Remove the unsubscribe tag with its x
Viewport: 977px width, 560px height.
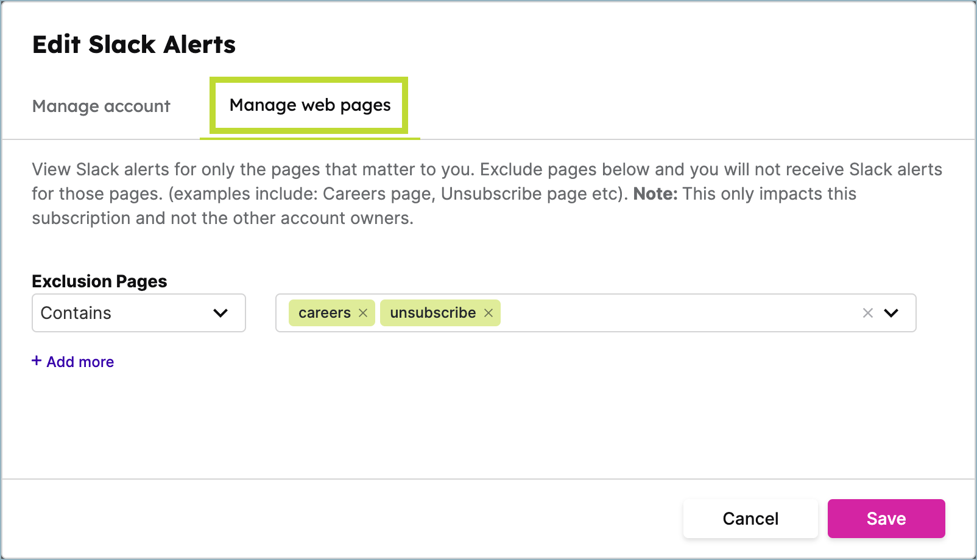pyautogui.click(x=488, y=313)
